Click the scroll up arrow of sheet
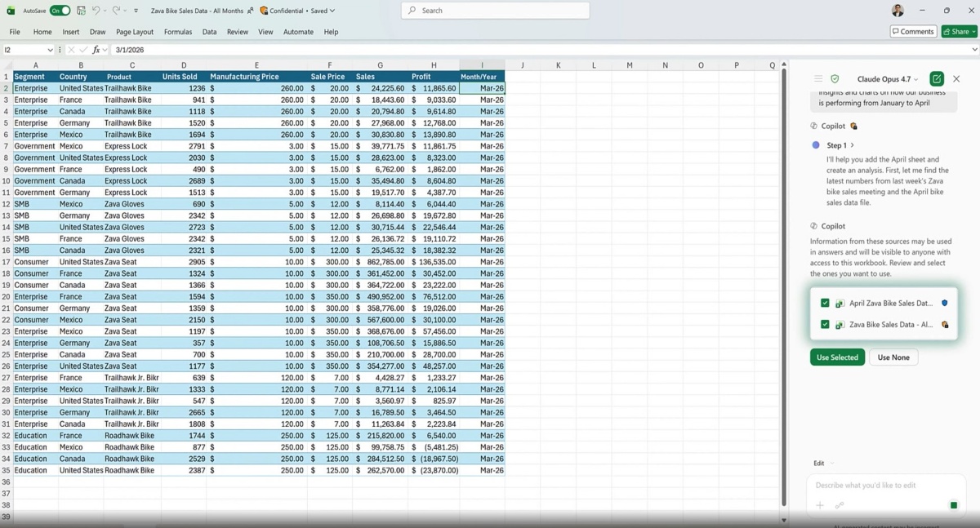The height and width of the screenshot is (528, 980). (x=784, y=64)
